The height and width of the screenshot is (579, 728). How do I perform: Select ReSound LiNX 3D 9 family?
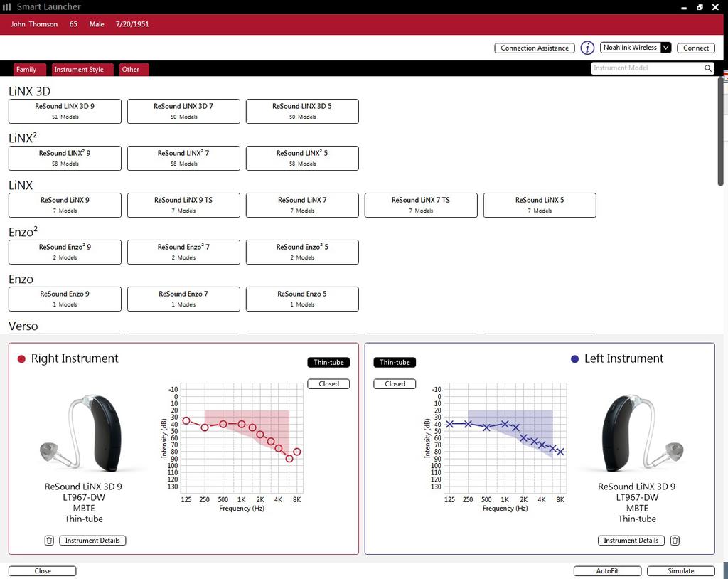65,111
